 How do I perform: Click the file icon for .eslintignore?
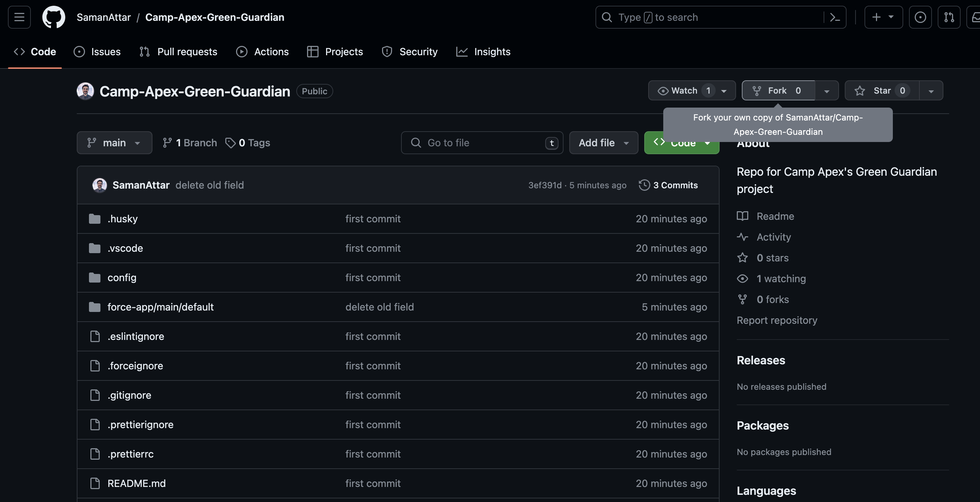[x=95, y=336]
